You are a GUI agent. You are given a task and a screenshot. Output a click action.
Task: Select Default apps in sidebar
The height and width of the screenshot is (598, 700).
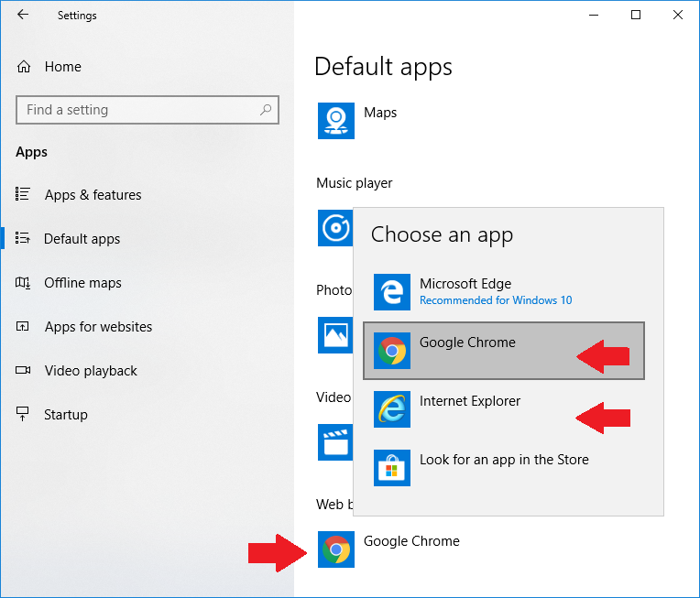coord(82,239)
